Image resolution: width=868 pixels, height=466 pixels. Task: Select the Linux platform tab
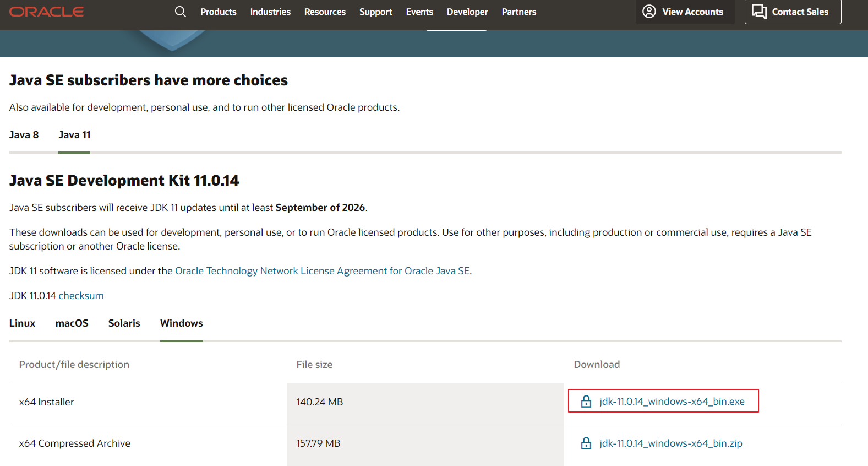[x=22, y=323]
